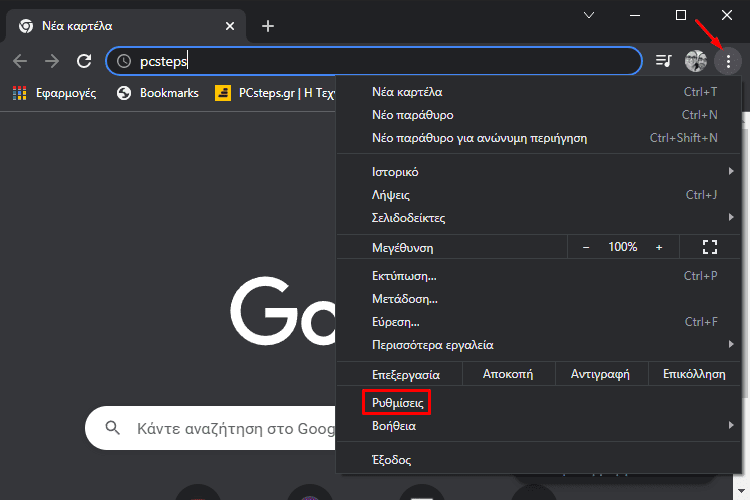Click the three-dot Chrome menu button
Viewport: 750px width, 500px height.
(x=728, y=61)
